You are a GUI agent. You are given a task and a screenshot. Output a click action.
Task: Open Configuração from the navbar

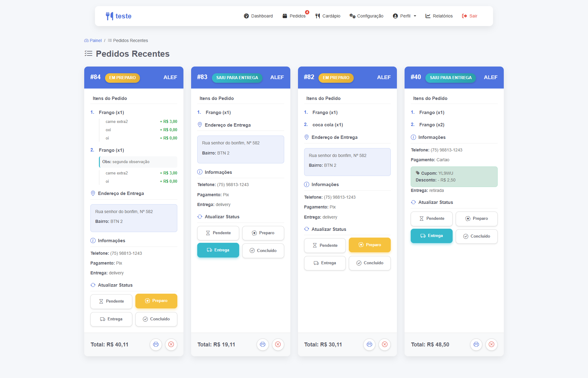[367, 16]
